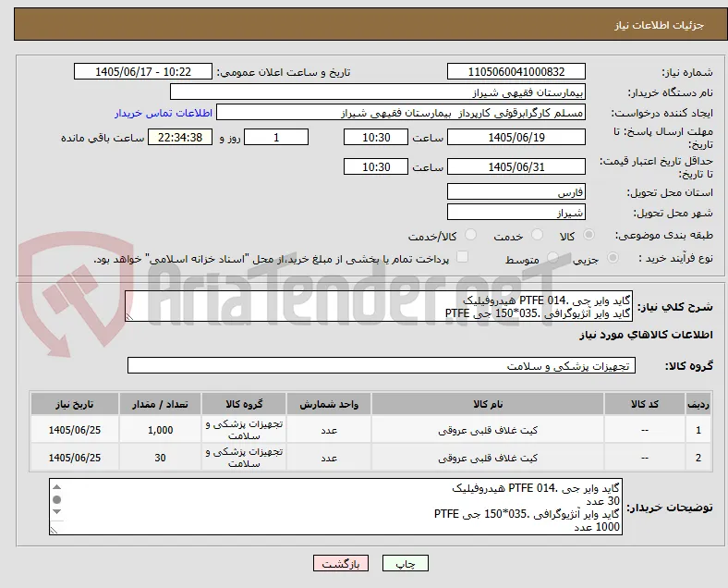Click the remaining days field showing 1
This screenshot has width=728, height=588.
(x=276, y=137)
